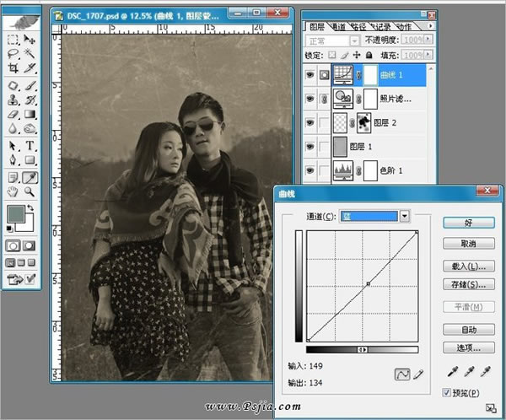Cancel Curves with the 取消 button

click(x=469, y=244)
